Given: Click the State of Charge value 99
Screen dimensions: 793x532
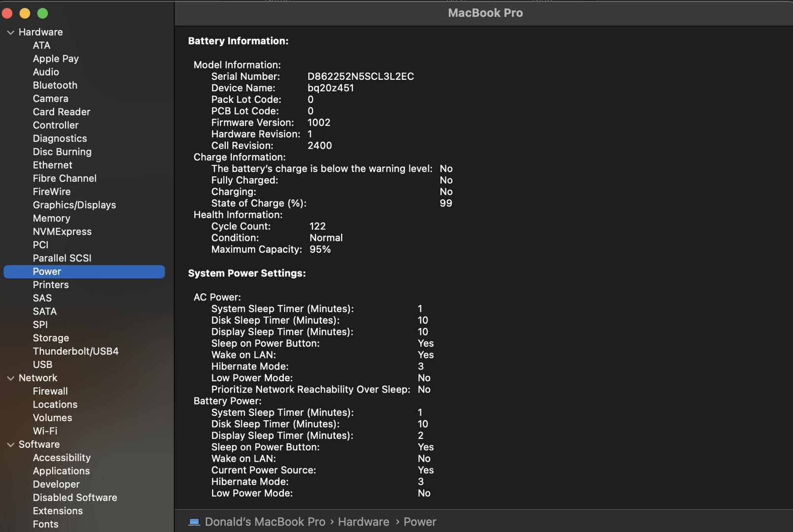Looking at the screenshot, I should click(x=446, y=203).
